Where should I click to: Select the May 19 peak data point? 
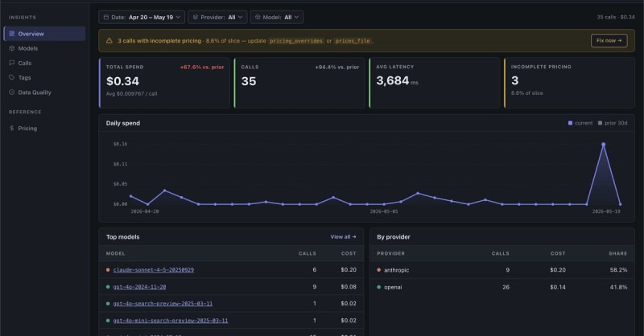click(603, 145)
